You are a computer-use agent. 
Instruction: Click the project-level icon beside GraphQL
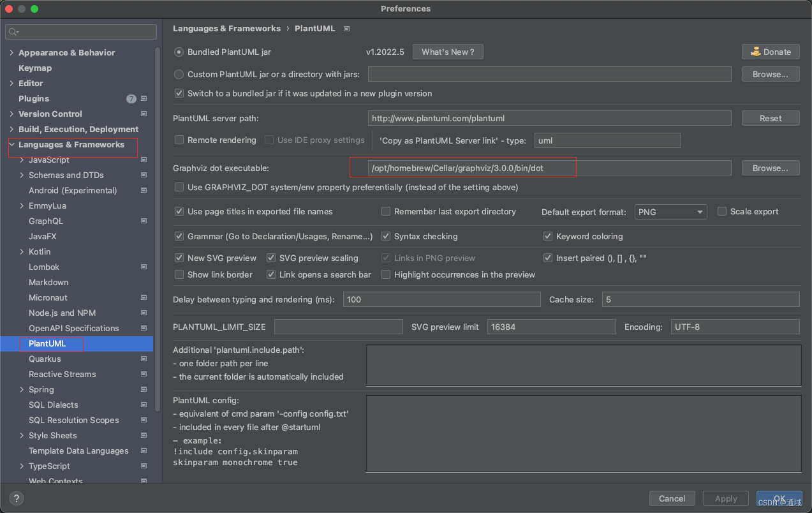click(144, 221)
